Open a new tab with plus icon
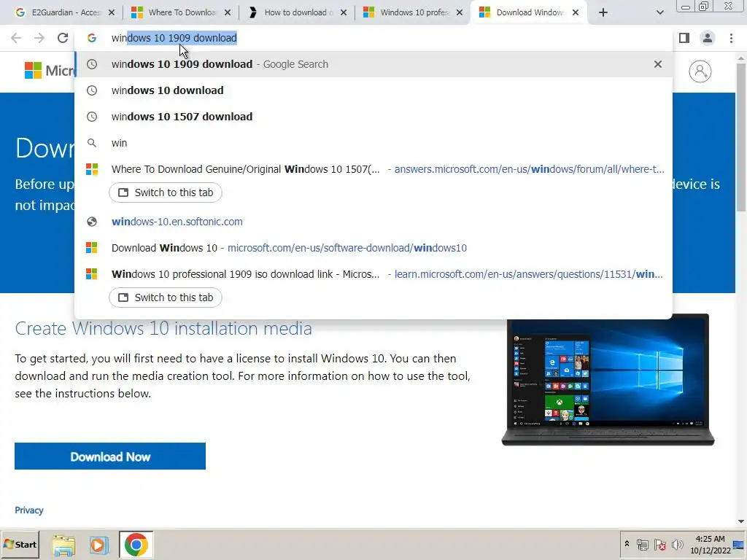Image resolution: width=747 pixels, height=560 pixels. tap(603, 12)
